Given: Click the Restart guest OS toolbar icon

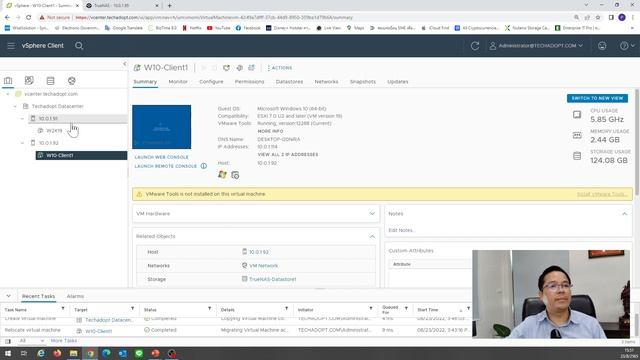Looking at the screenshot, I should click(227, 68).
